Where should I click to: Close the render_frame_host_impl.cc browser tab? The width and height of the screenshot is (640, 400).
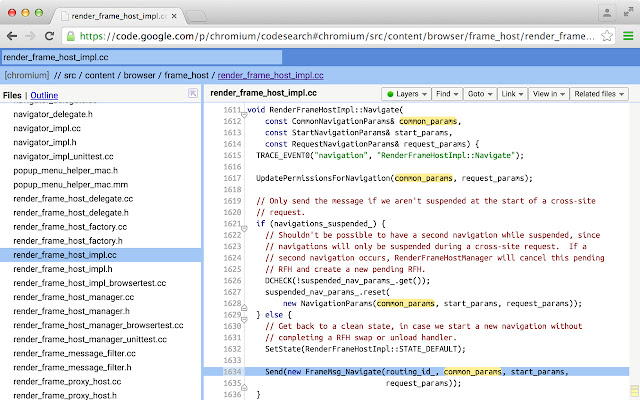174,16
